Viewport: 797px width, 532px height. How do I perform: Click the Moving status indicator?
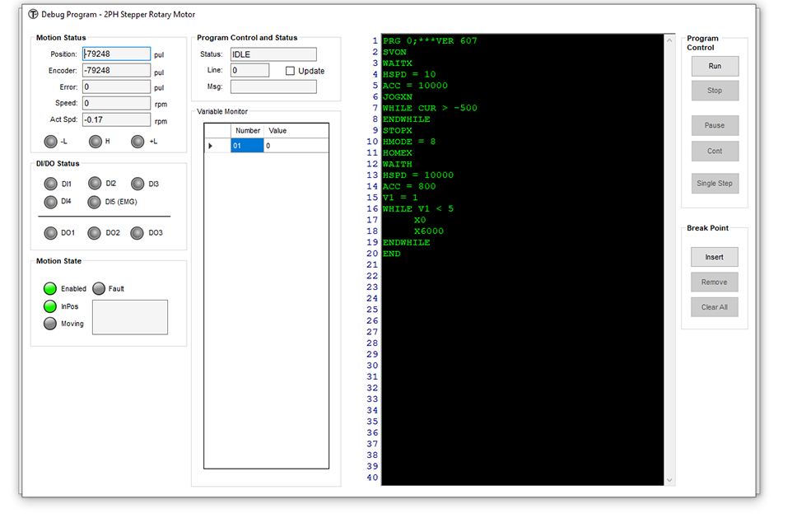pyautogui.click(x=50, y=324)
